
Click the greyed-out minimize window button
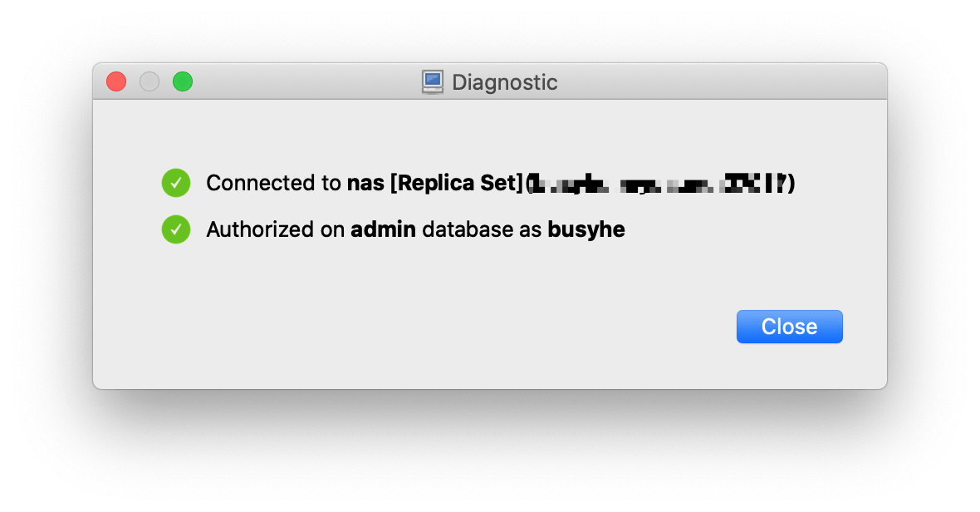click(x=149, y=81)
